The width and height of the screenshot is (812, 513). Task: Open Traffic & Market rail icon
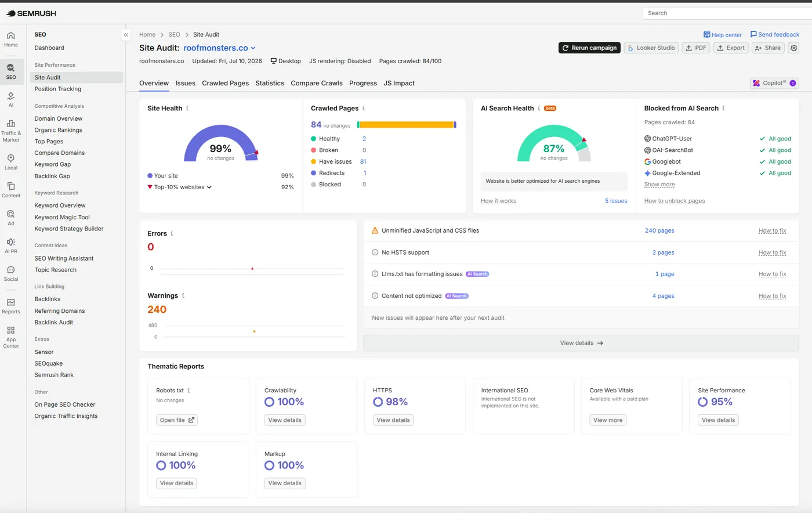(x=11, y=131)
